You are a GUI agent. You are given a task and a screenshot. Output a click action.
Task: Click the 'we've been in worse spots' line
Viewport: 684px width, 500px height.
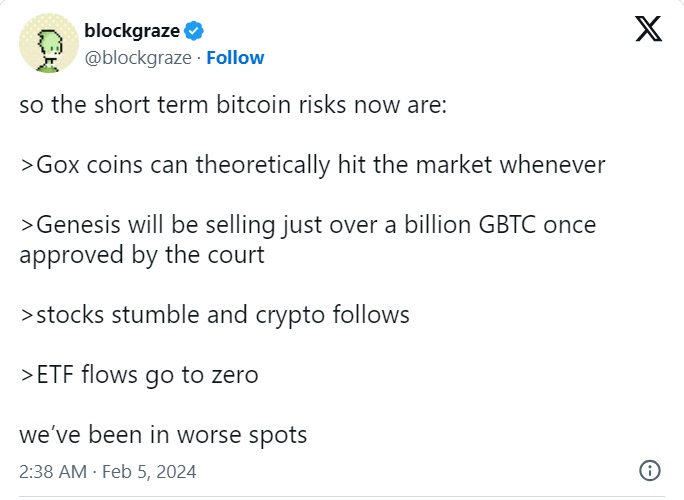pyautogui.click(x=163, y=435)
